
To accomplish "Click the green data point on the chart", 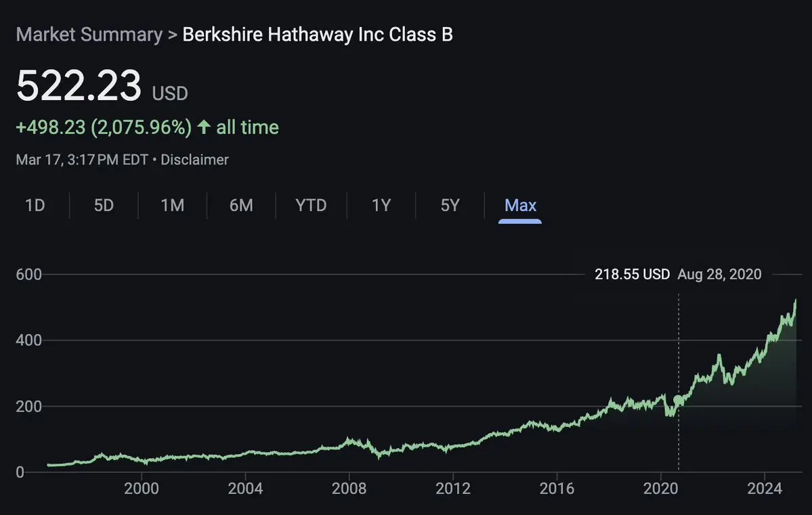I will click(x=679, y=400).
